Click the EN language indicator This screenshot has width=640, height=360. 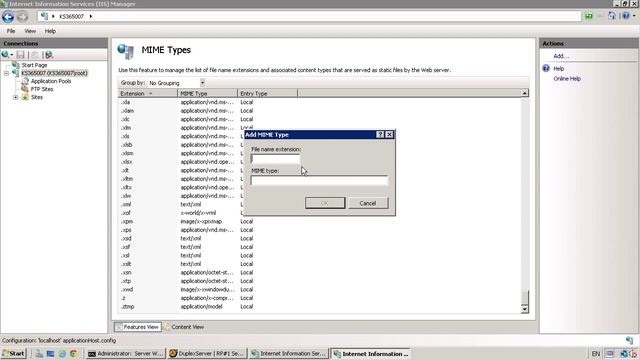pos(596,353)
